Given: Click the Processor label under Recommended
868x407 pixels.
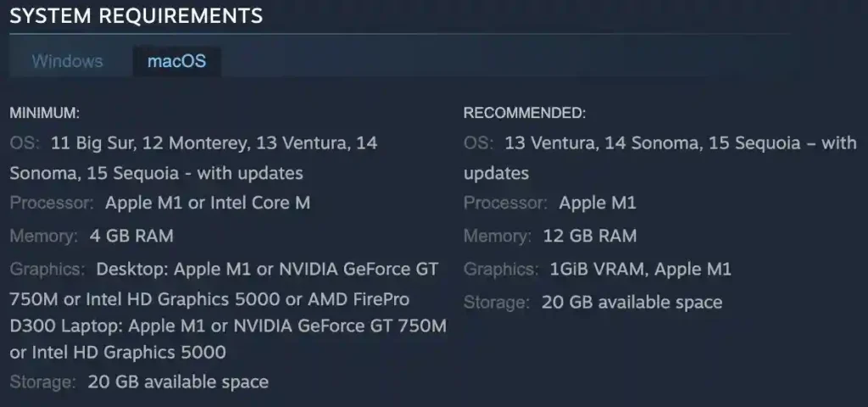Looking at the screenshot, I should (x=506, y=203).
